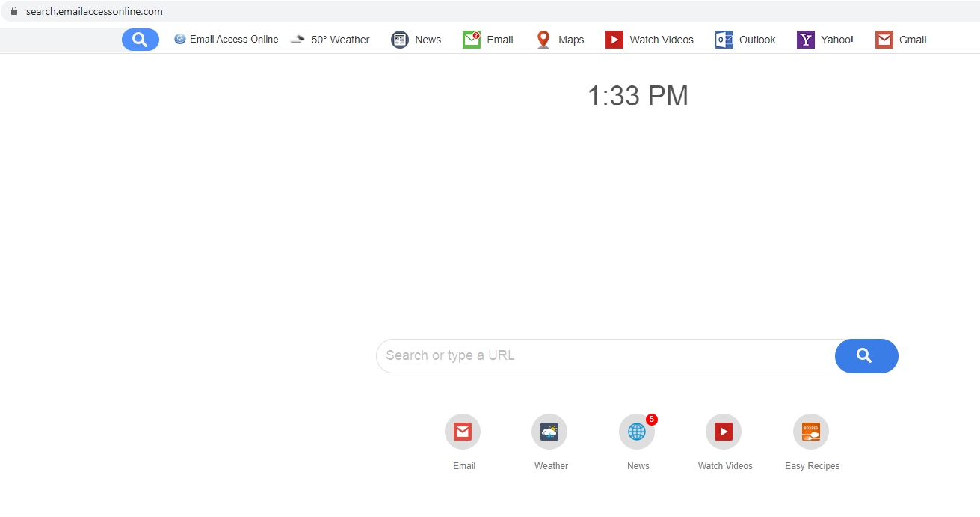Focus the 'Search or type a URL' field
Screen dimensions: 980x517
tap(605, 356)
